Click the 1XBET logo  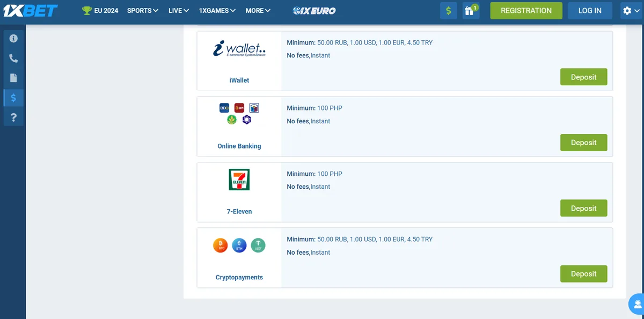coord(31,11)
